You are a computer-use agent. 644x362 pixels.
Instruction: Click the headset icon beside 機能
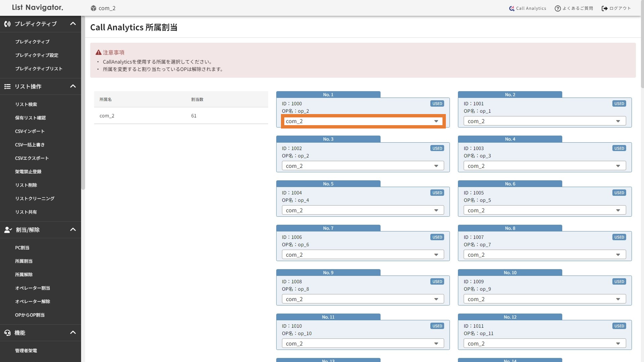coord(7,333)
